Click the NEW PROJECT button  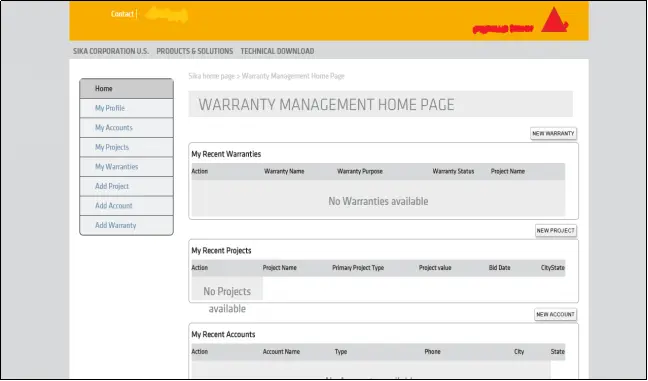tap(556, 231)
